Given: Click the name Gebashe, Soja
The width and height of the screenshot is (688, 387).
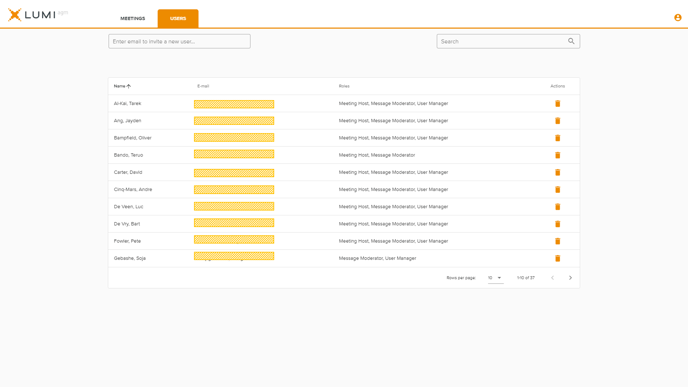Looking at the screenshot, I should click(129, 258).
